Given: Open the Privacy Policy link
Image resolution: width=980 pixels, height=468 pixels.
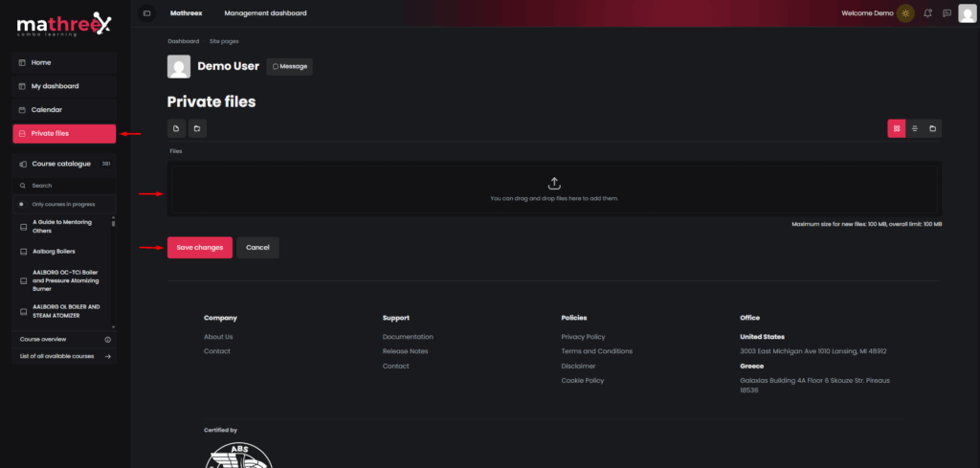Looking at the screenshot, I should click(583, 337).
